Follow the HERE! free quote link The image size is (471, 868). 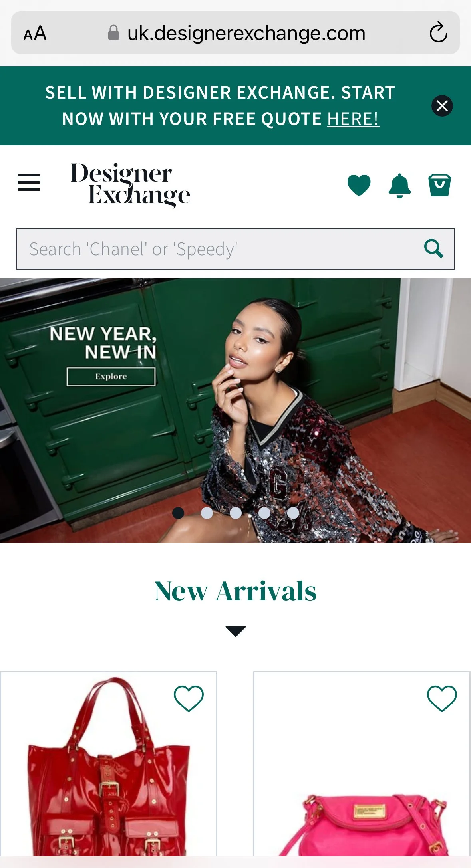coord(353,119)
